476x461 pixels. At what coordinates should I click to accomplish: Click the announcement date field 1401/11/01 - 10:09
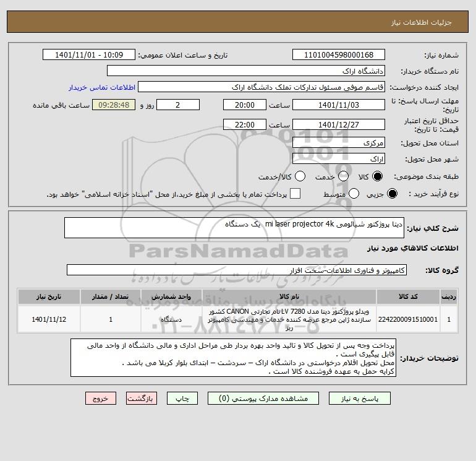point(89,54)
